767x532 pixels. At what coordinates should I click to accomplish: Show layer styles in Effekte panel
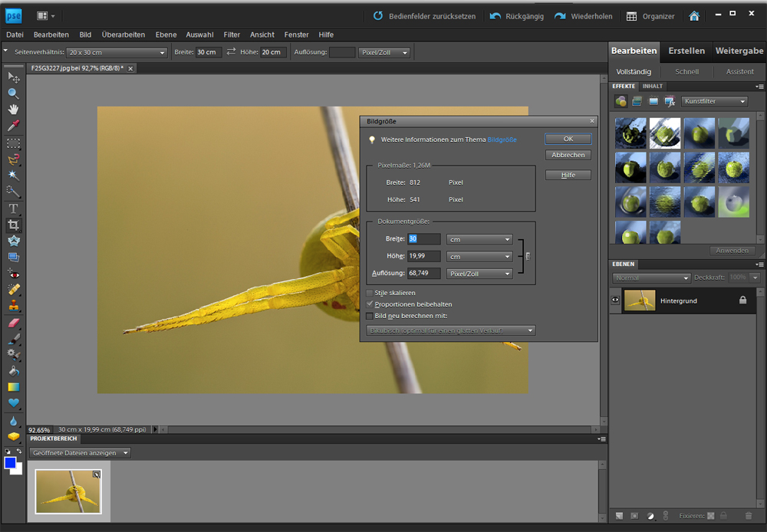click(x=637, y=101)
